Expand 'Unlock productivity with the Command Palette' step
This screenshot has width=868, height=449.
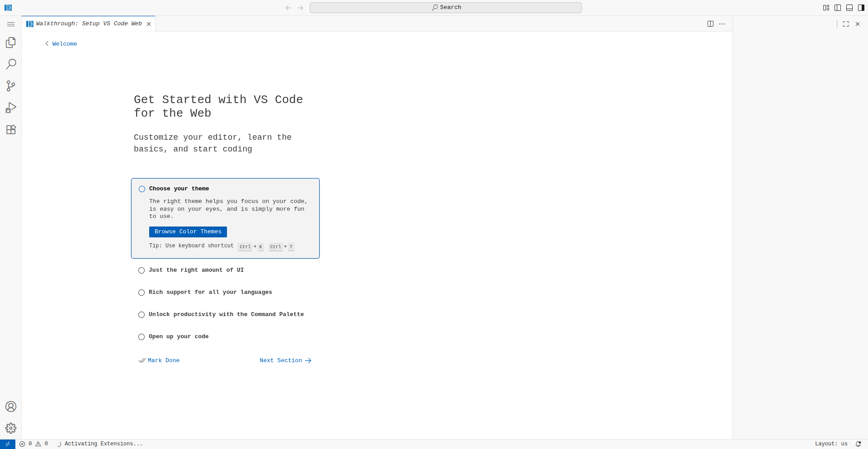click(226, 315)
